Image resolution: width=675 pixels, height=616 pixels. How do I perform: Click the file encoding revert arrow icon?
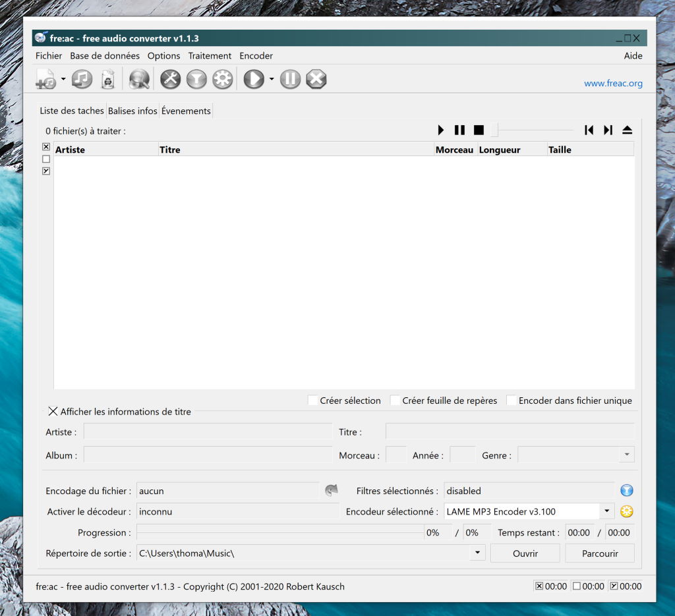[x=331, y=490]
